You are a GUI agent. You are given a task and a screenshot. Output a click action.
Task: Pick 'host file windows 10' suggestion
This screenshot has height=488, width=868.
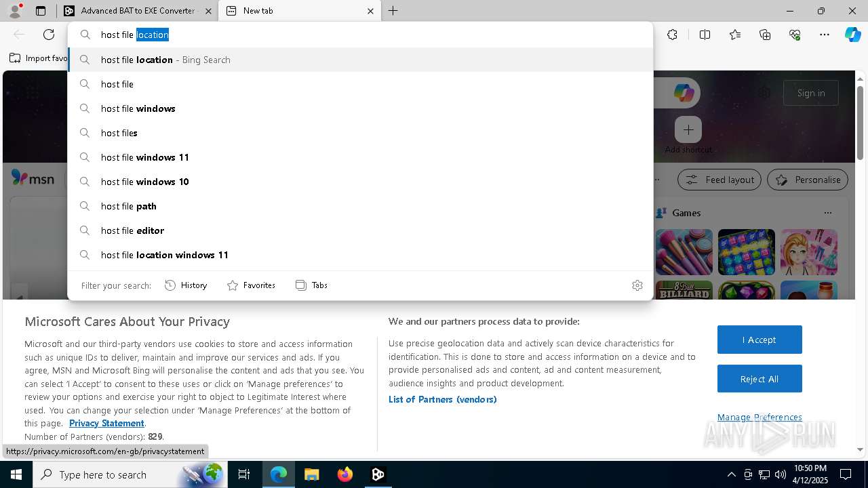coord(360,182)
